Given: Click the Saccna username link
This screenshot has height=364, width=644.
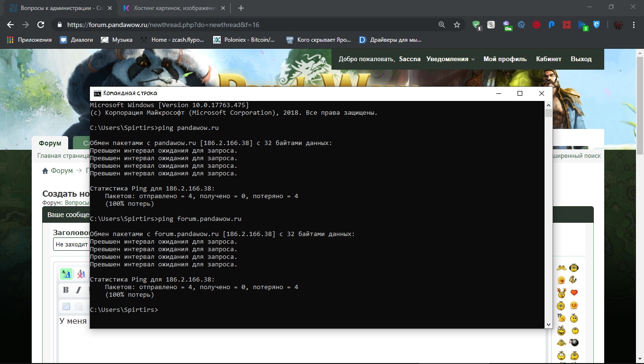Looking at the screenshot, I should [410, 59].
